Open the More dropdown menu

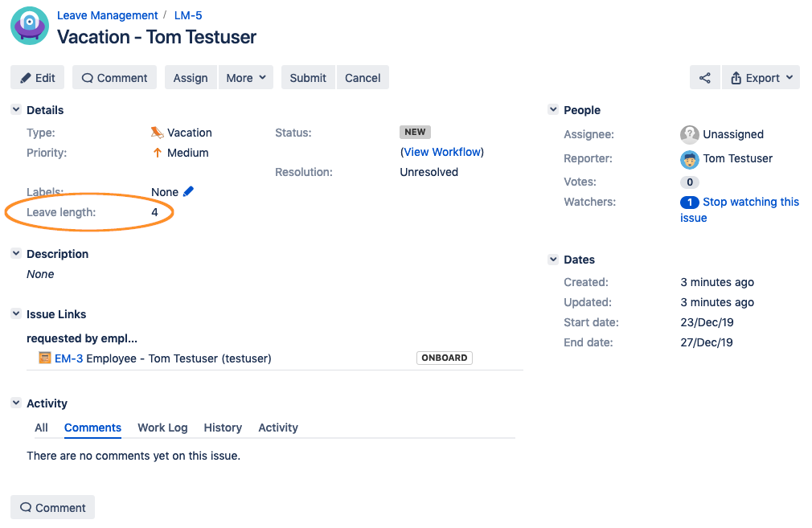point(246,78)
